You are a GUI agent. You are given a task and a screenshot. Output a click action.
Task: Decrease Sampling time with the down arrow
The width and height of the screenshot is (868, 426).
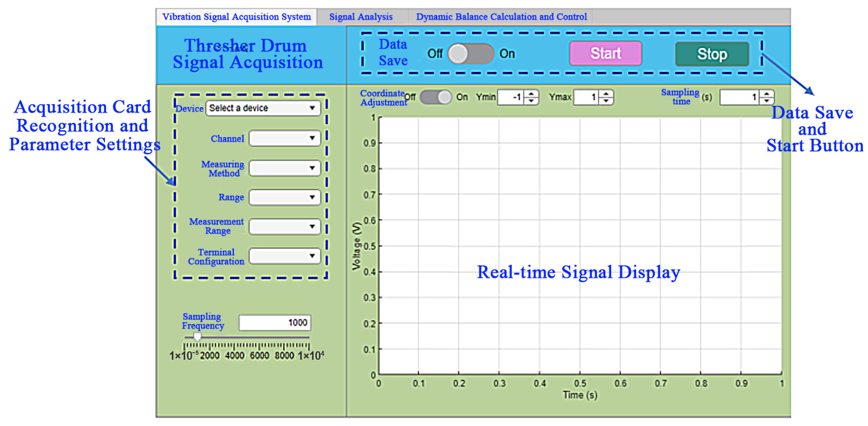click(x=767, y=101)
